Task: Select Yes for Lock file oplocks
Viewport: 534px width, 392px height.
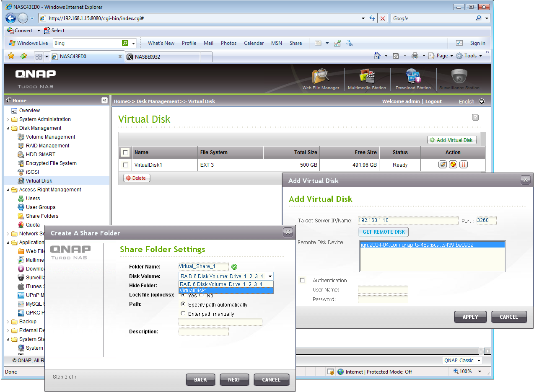Action: (183, 295)
